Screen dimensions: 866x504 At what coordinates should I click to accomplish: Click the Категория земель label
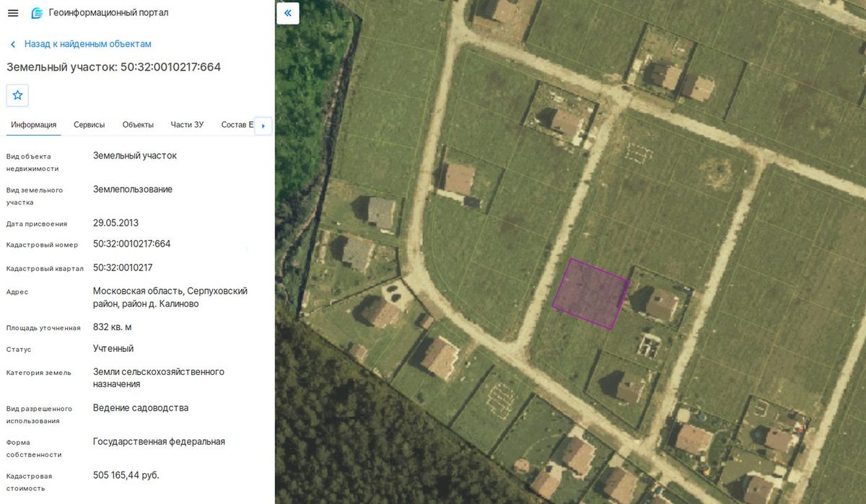[x=39, y=373]
